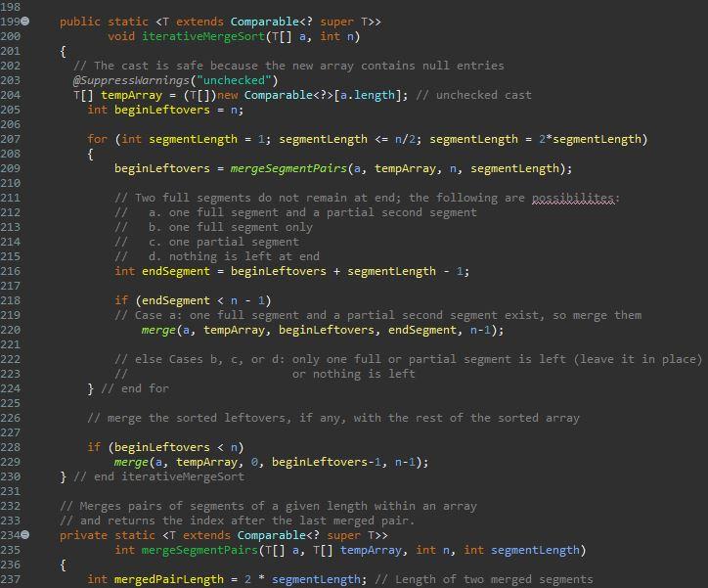Collapse the iterativeMergeSort method fold at line 199
The width and height of the screenshot is (708, 588).
tap(25, 22)
